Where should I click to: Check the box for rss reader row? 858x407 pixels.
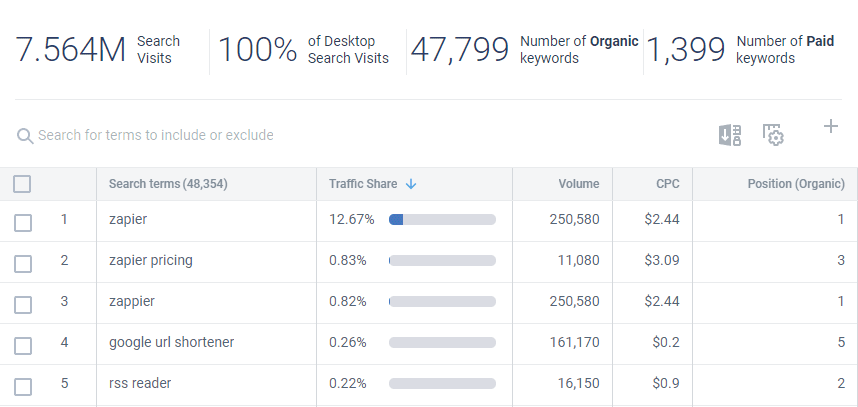[23, 387]
